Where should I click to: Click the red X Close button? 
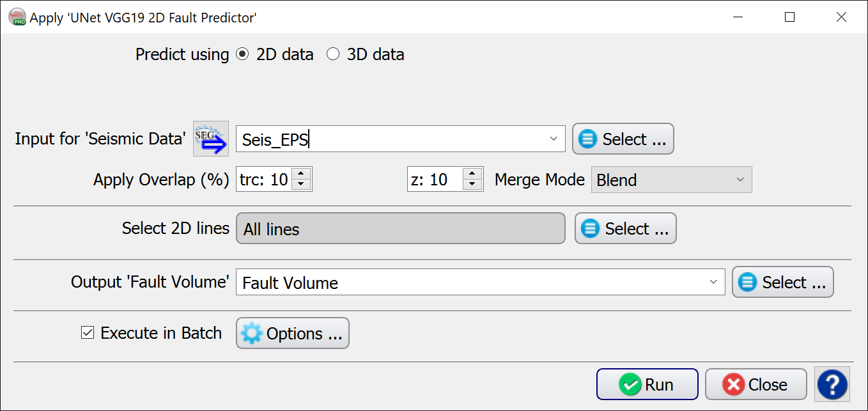(x=756, y=384)
